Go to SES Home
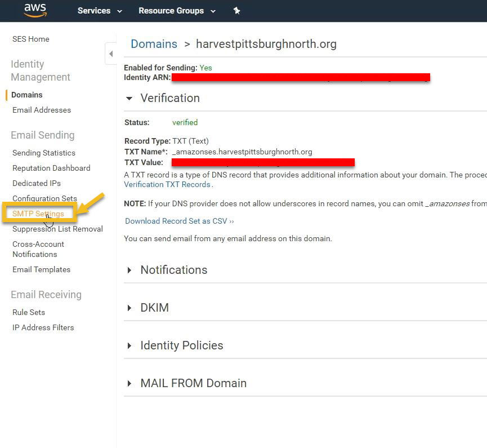This screenshot has height=448, width=487. (x=31, y=39)
